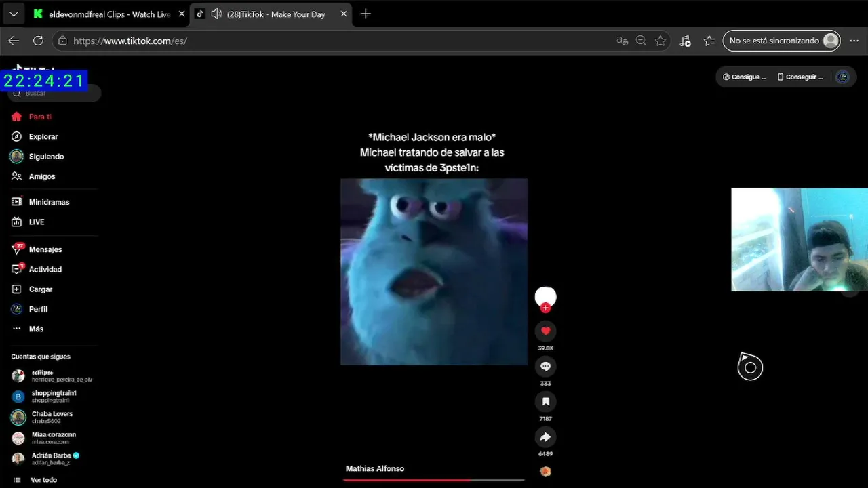Go back to the previous page
868x488 pixels.
[x=14, y=41]
